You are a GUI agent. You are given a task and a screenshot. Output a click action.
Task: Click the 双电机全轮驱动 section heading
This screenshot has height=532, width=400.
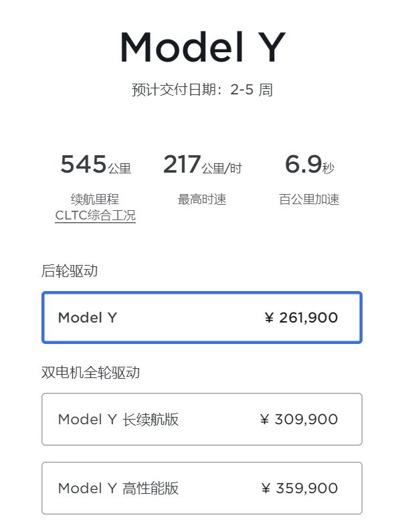(90, 372)
